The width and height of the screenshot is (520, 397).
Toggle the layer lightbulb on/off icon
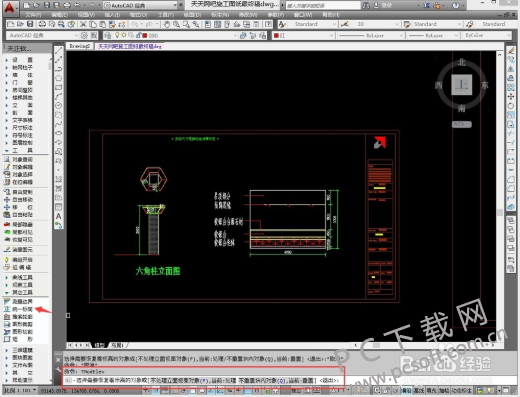[x=117, y=35]
